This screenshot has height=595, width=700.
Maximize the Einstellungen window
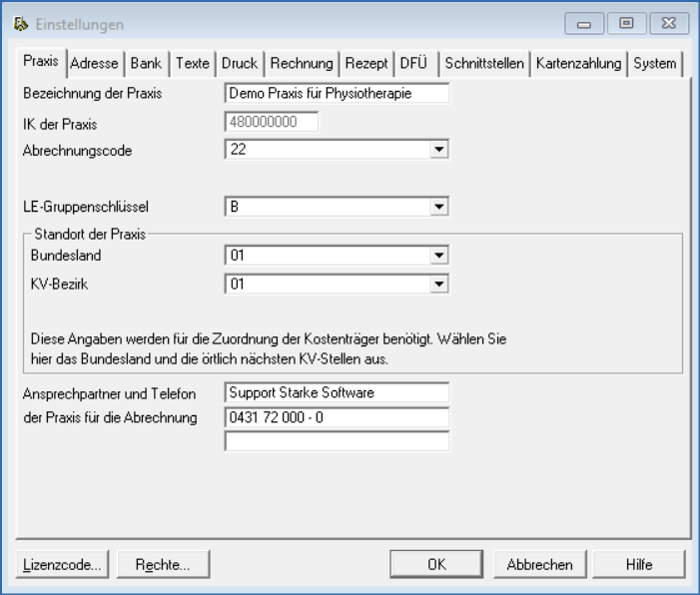[x=626, y=24]
